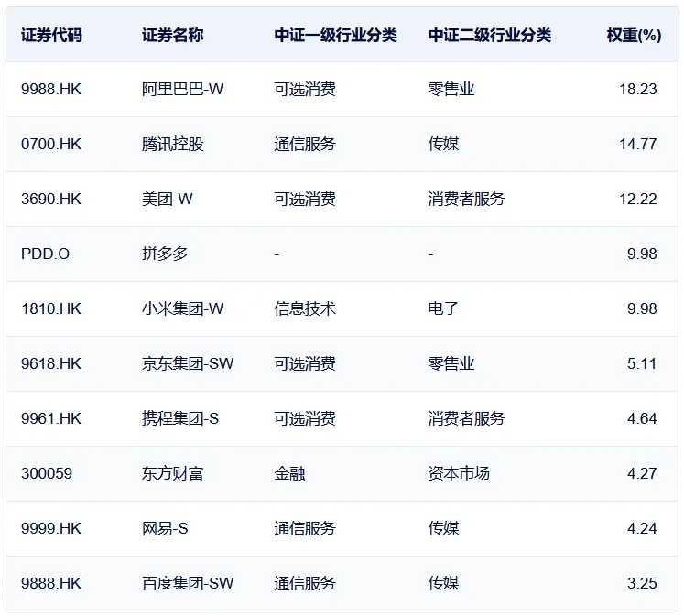Click the 证券名称 column header

pyautogui.click(x=173, y=36)
